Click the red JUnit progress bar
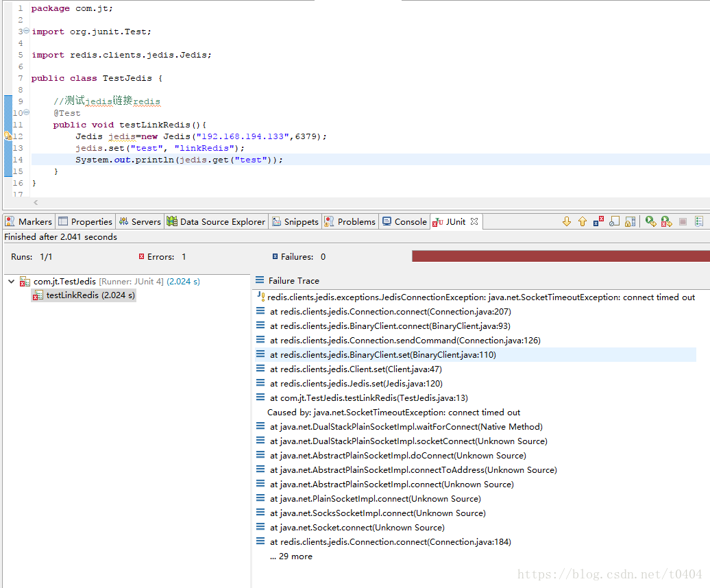 (561, 256)
